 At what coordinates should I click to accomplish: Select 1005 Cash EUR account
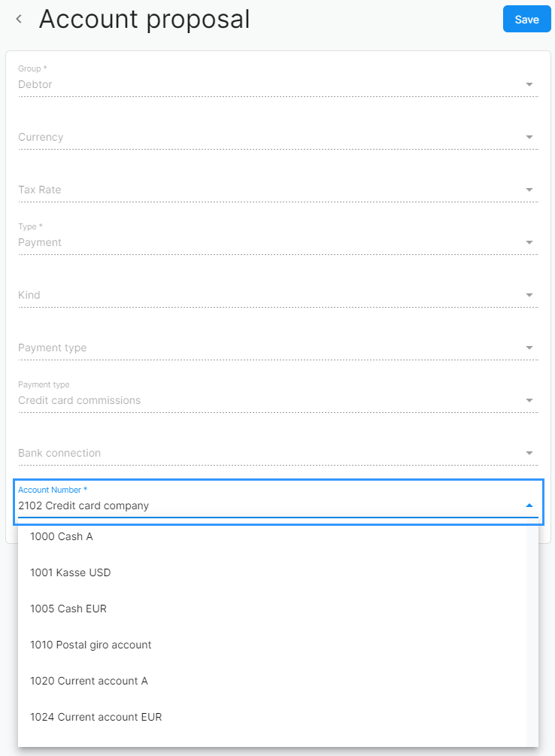pyautogui.click(x=272, y=609)
